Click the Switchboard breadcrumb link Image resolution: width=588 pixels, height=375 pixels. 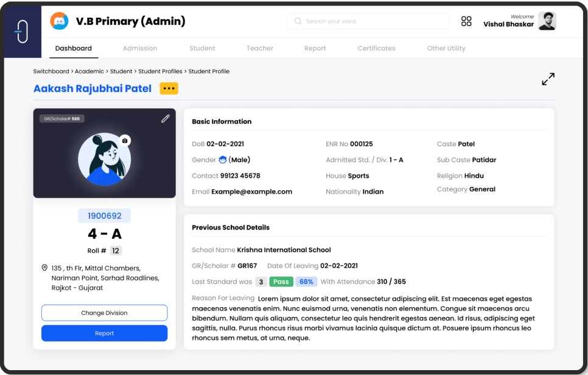[x=51, y=71]
